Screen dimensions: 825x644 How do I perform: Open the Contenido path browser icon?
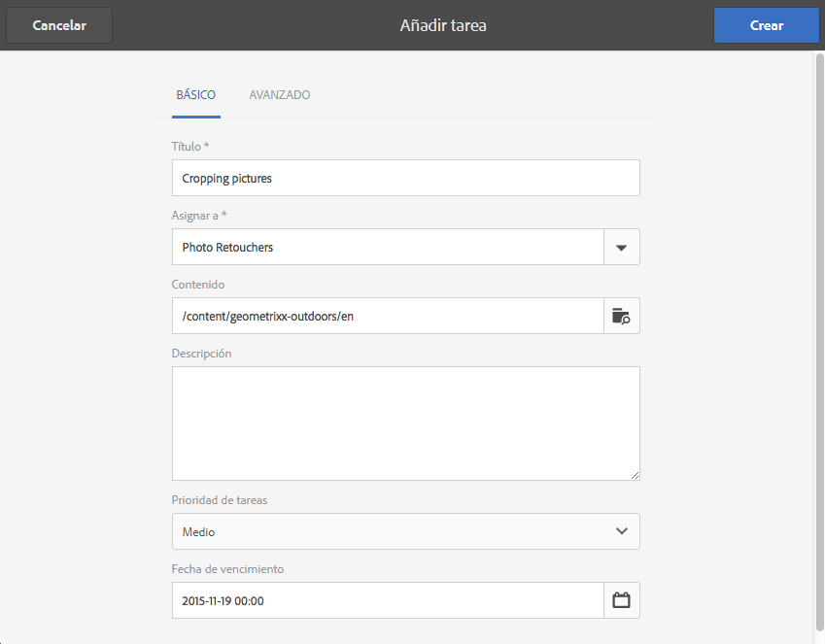click(622, 316)
